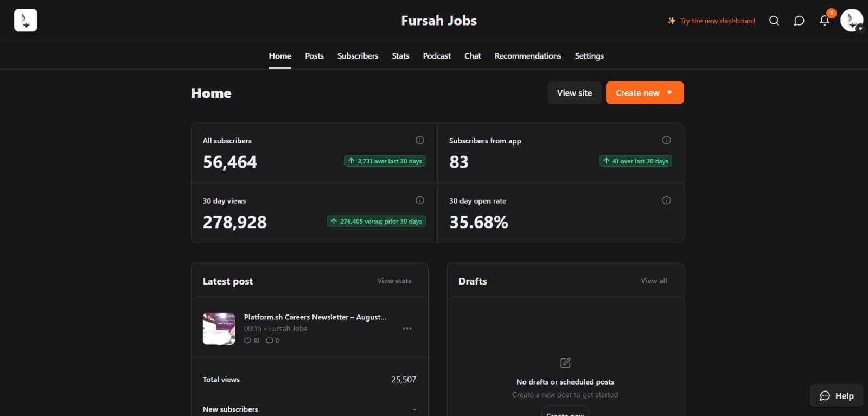This screenshot has width=868, height=416.
Task: Open the search icon in header
Action: [x=774, y=21]
